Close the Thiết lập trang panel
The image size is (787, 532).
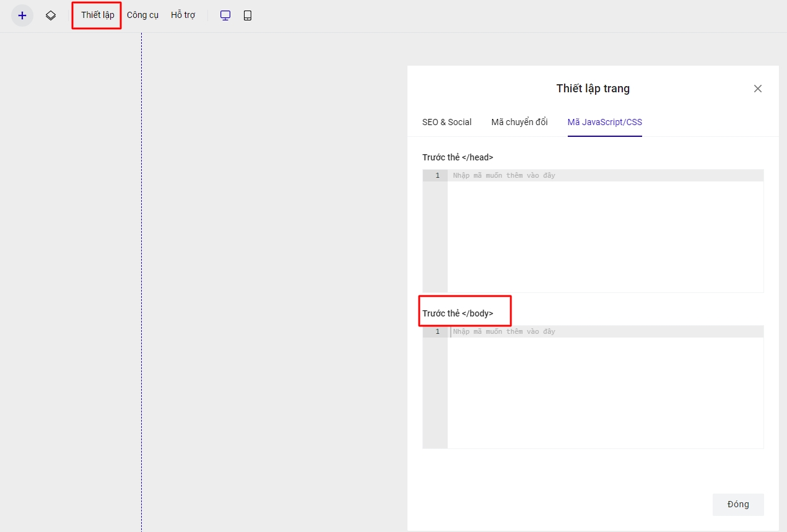(757, 89)
